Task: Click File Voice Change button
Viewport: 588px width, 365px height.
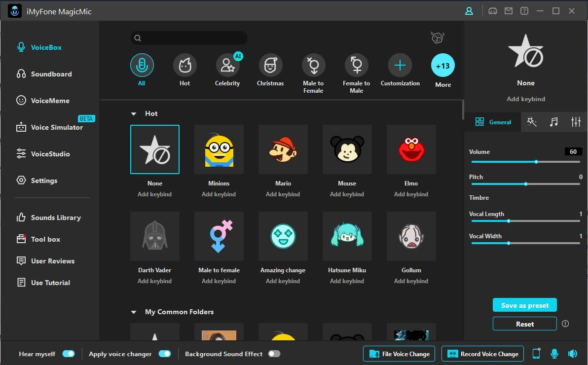Action: [399, 354]
